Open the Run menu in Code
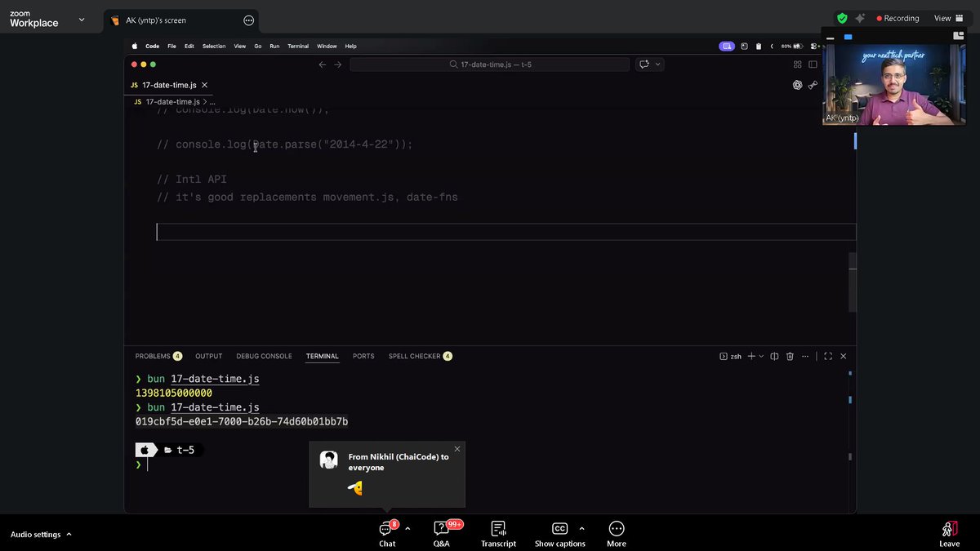Image resolution: width=980 pixels, height=551 pixels. pyautogui.click(x=274, y=47)
